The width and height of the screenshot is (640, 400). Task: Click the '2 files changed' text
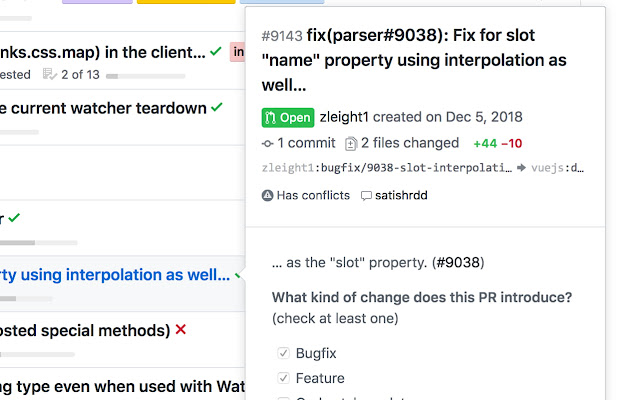(410, 143)
